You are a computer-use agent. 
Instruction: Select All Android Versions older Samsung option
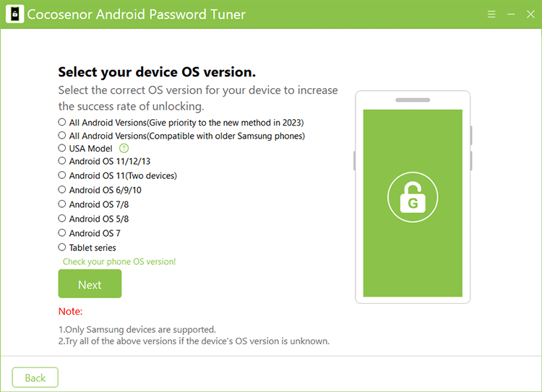click(x=62, y=136)
